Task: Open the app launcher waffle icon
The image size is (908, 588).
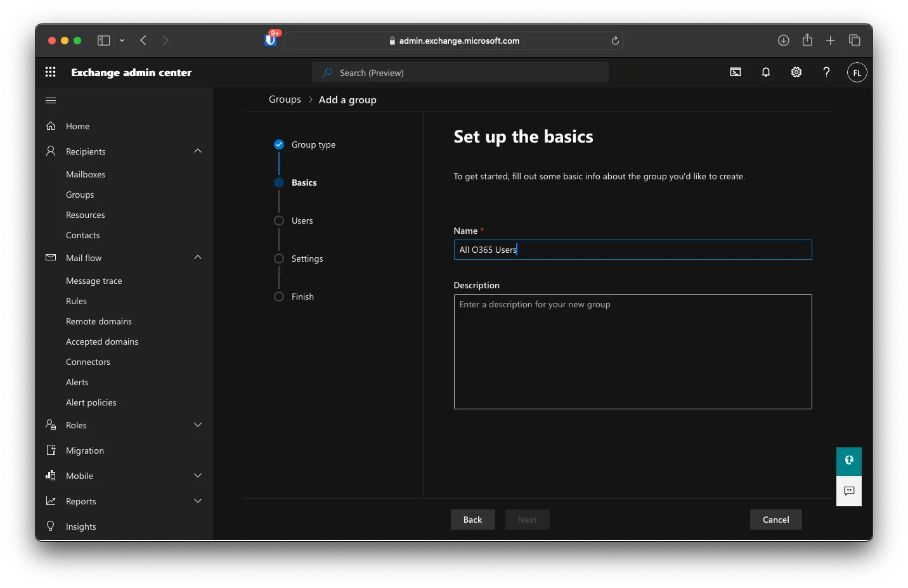Action: coord(51,72)
